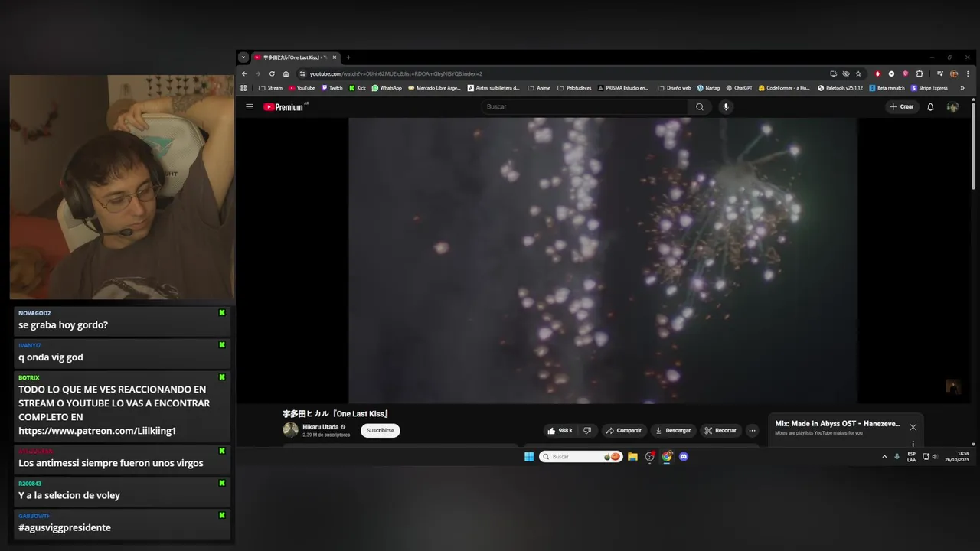Reload the YouTube page

pos(272,74)
